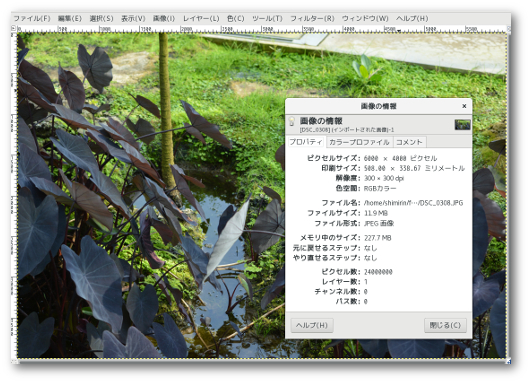This screenshot has height=383, width=530.
Task: Click the JPEG 画像 file format value
Action: click(379, 223)
